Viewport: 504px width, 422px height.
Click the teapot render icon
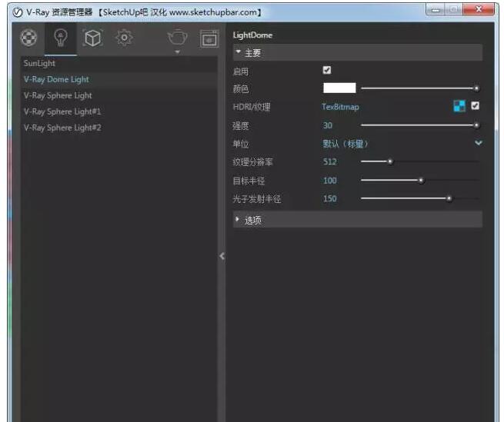[177, 37]
